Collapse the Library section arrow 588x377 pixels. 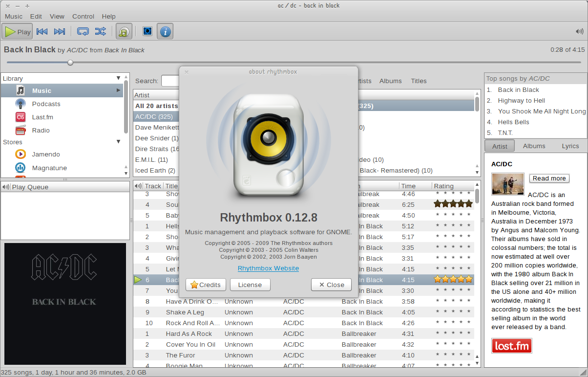(x=118, y=78)
